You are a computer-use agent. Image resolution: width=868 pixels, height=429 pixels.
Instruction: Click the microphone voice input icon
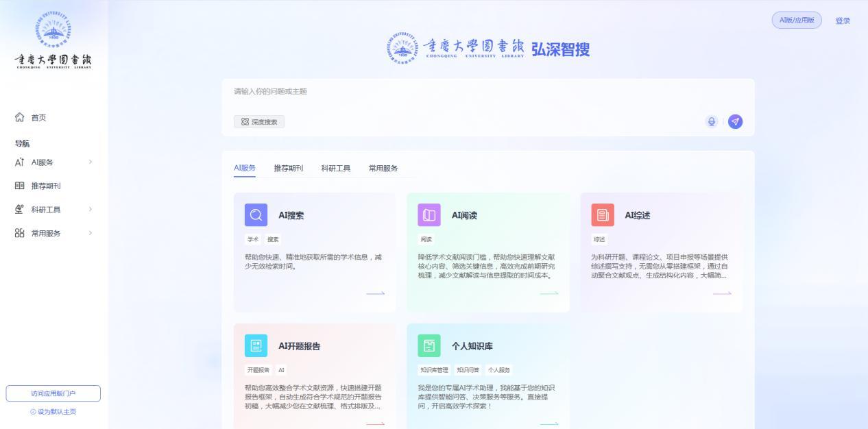coord(712,122)
